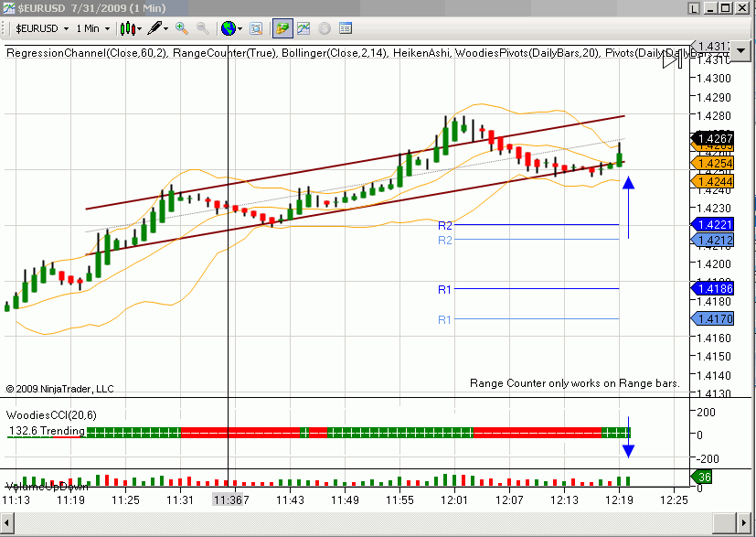Screen dimensions: 756x537
Task: Click the horizontal scrollbar right arrow
Action: click(x=742, y=523)
